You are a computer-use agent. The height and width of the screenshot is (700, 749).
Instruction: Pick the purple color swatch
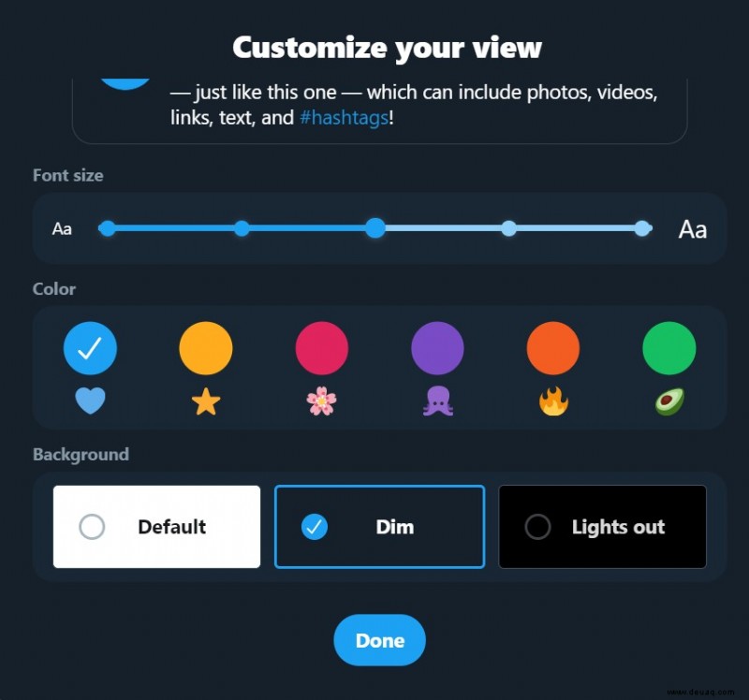click(x=437, y=348)
